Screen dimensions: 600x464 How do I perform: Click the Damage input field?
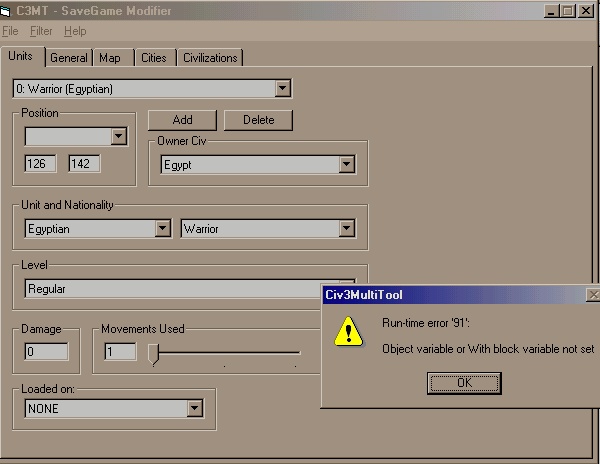(x=46, y=352)
